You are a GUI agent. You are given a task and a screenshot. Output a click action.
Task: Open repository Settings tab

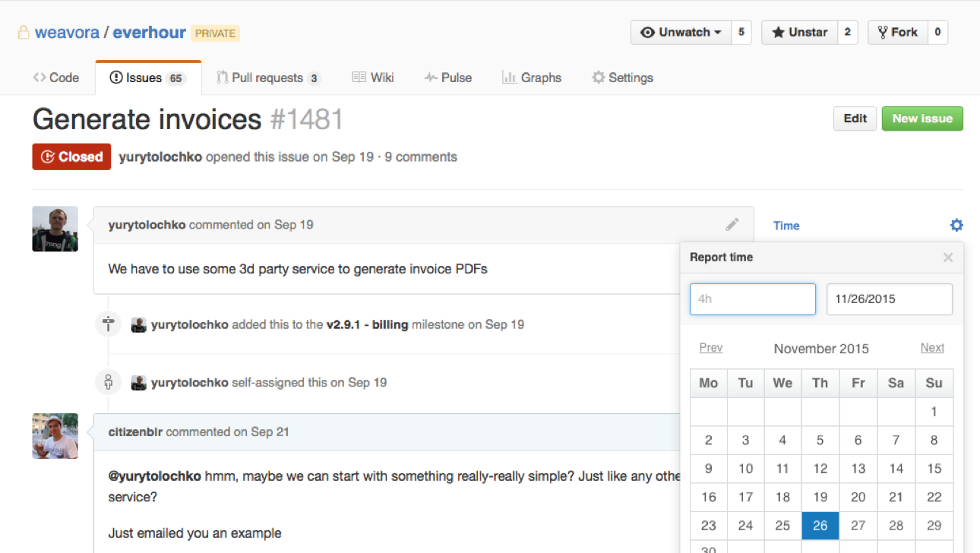(623, 77)
